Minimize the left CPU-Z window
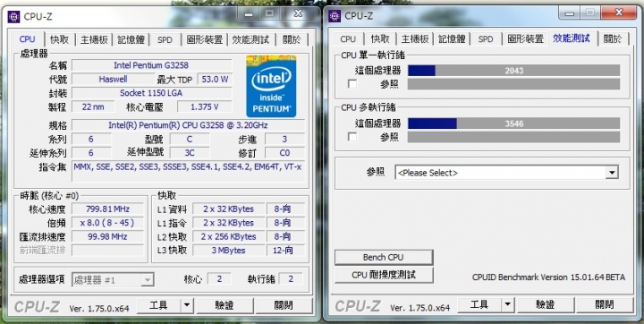644x324 pixels. 248,14
